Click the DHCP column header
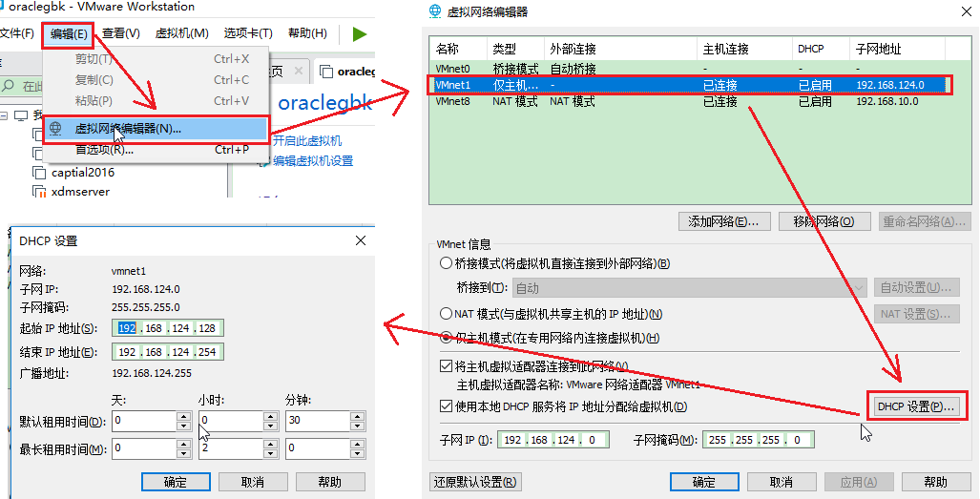 tap(821, 49)
